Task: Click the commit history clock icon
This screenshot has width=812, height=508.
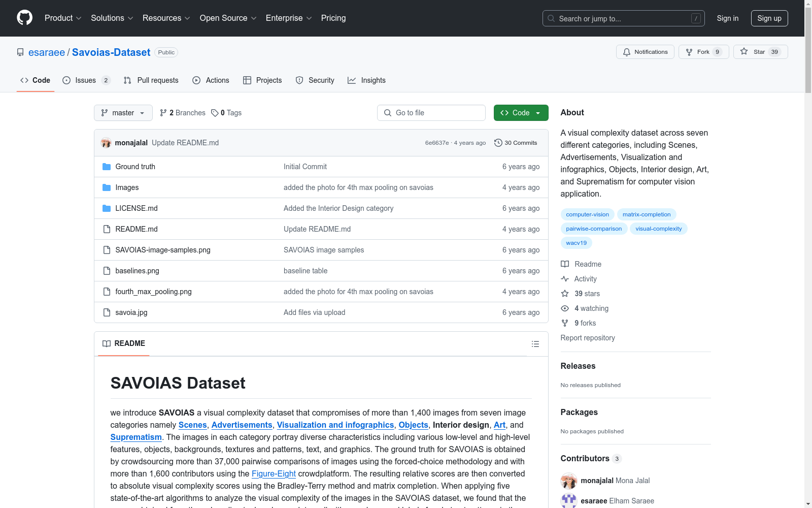Action: click(x=498, y=143)
